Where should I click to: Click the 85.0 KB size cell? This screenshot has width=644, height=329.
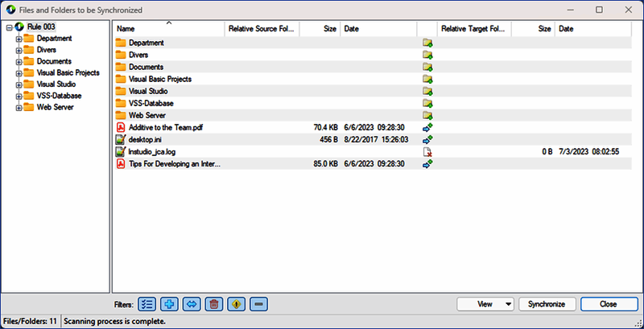(326, 163)
